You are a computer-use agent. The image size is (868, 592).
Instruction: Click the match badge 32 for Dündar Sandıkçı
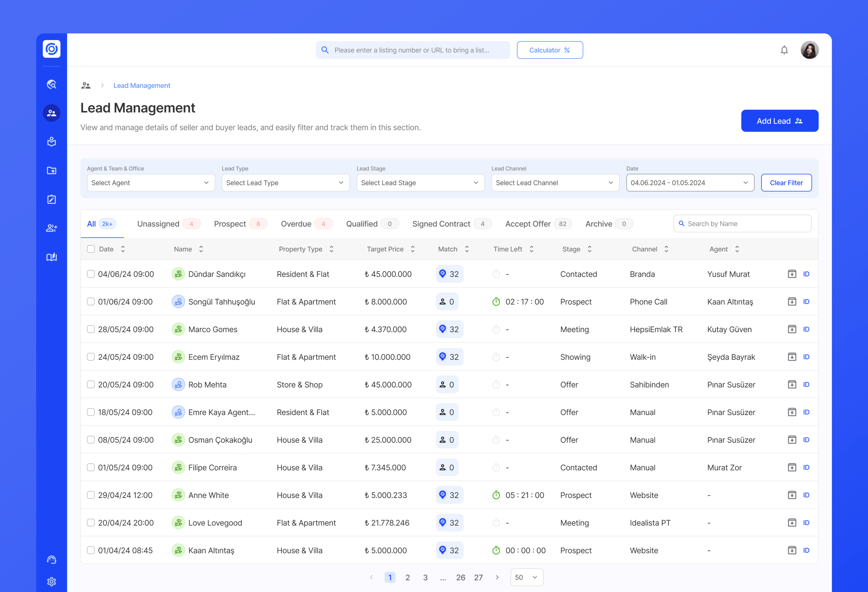pyautogui.click(x=450, y=274)
